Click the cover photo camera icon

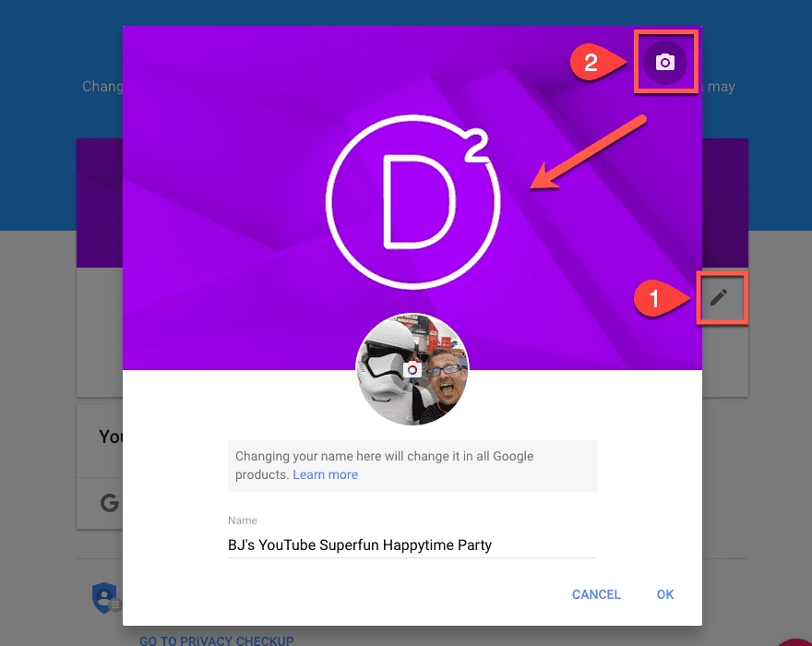click(x=664, y=63)
